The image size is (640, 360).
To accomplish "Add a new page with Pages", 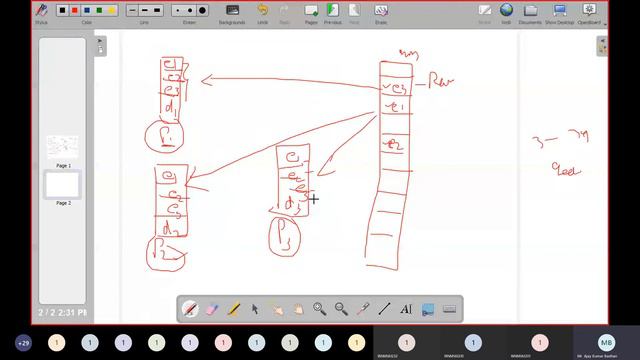I will click(311, 13).
